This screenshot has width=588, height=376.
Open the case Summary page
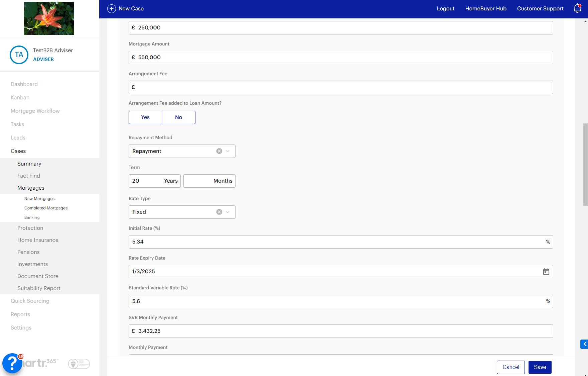pos(29,164)
